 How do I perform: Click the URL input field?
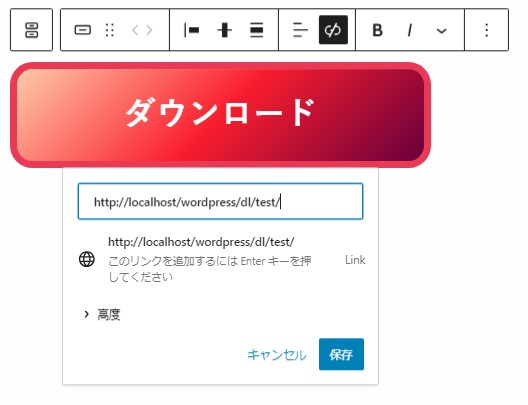tap(220, 201)
